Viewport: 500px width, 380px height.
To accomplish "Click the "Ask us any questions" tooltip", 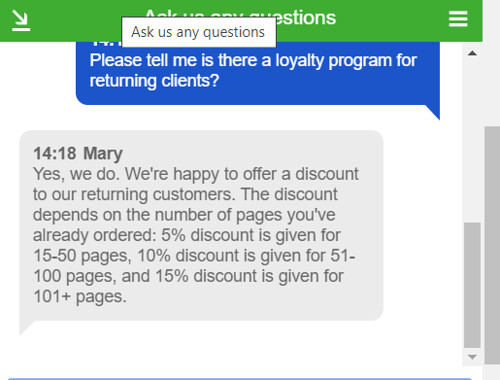I will [199, 32].
